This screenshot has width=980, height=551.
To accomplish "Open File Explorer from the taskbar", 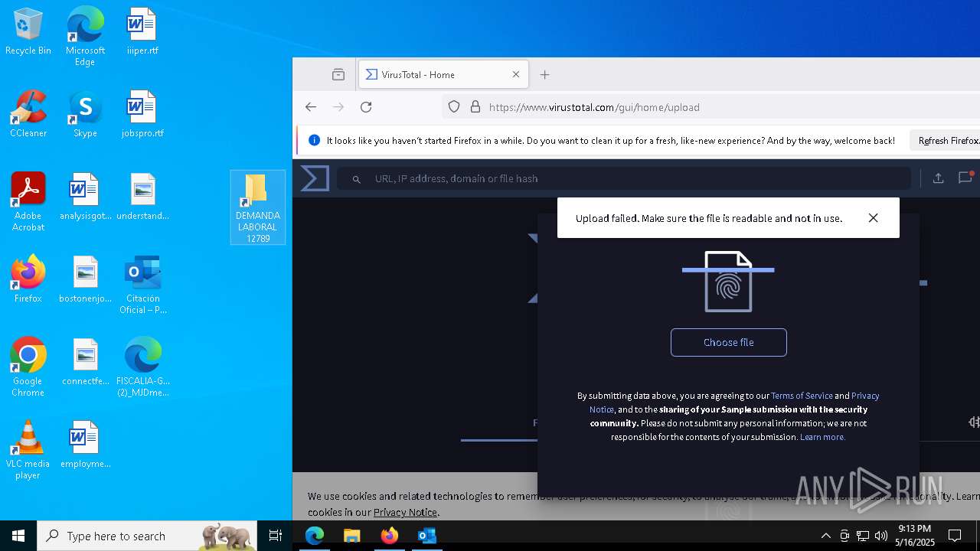I will pos(352,536).
